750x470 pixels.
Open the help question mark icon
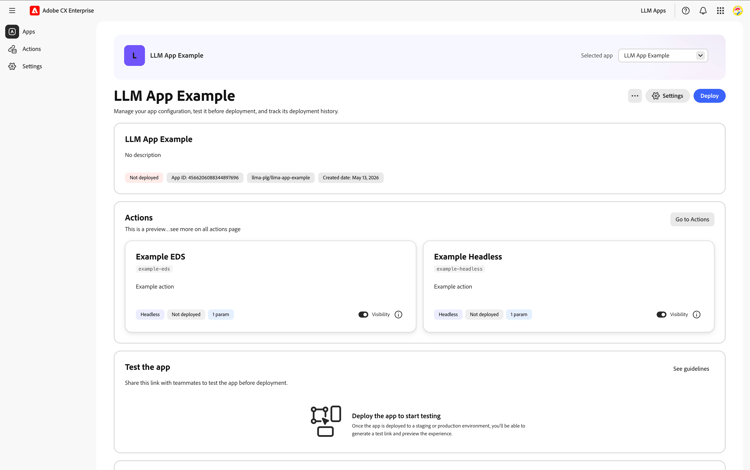point(685,11)
